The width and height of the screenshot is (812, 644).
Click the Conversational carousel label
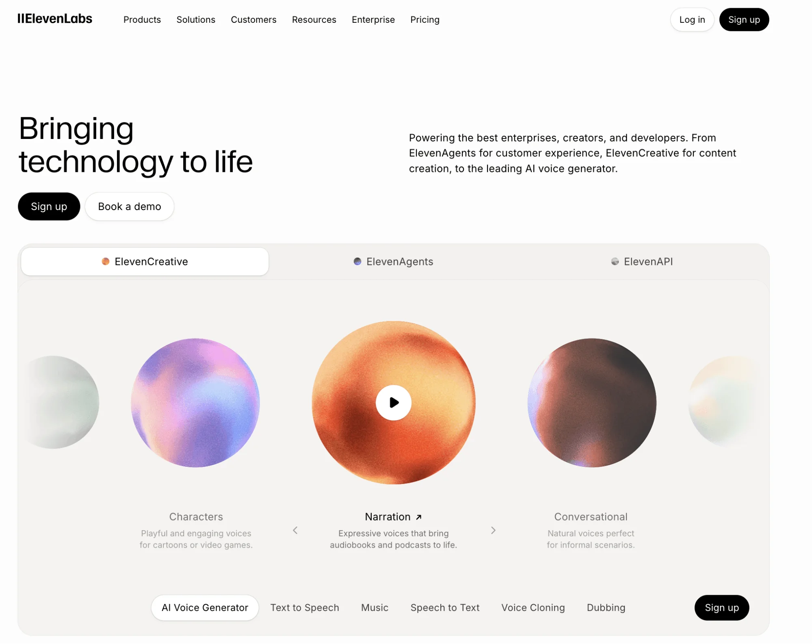click(591, 517)
